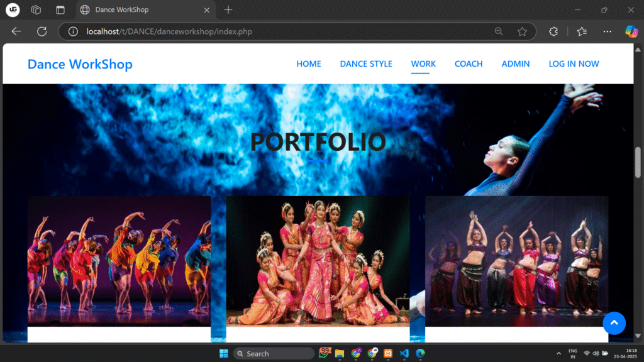The height and width of the screenshot is (362, 644).
Task: Open the volume tray icon
Action: click(596, 354)
